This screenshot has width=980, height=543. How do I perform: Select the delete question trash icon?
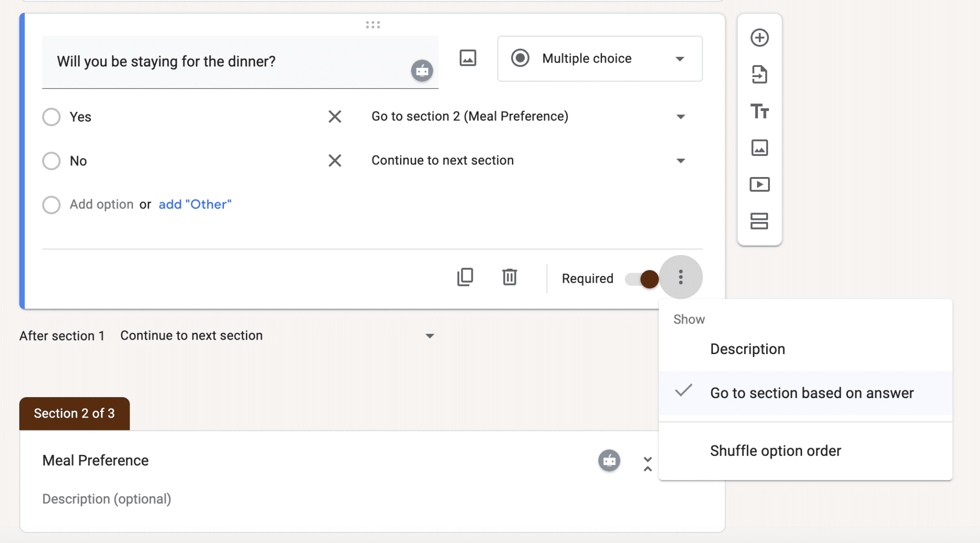click(x=510, y=277)
